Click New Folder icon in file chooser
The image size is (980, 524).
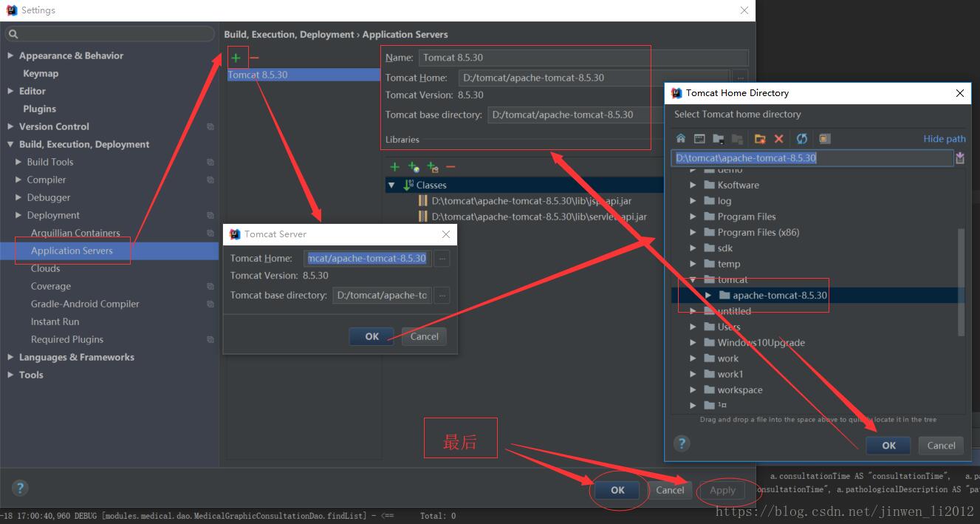pos(759,138)
